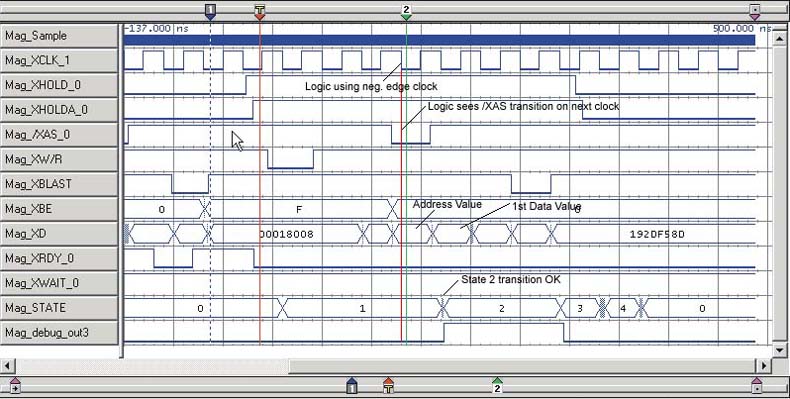Click the vertical scrollbar down arrow

779,350
